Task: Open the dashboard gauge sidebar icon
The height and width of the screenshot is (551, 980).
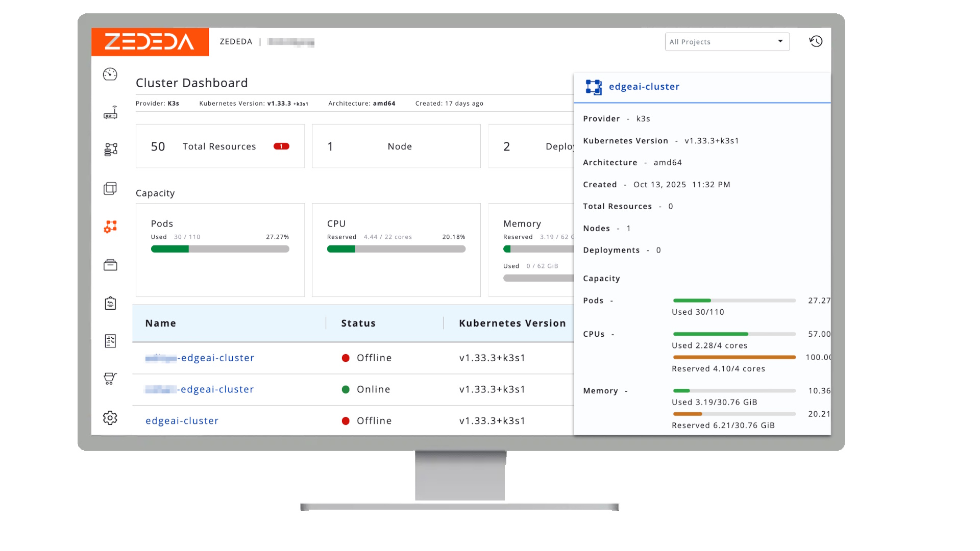Action: [x=110, y=74]
